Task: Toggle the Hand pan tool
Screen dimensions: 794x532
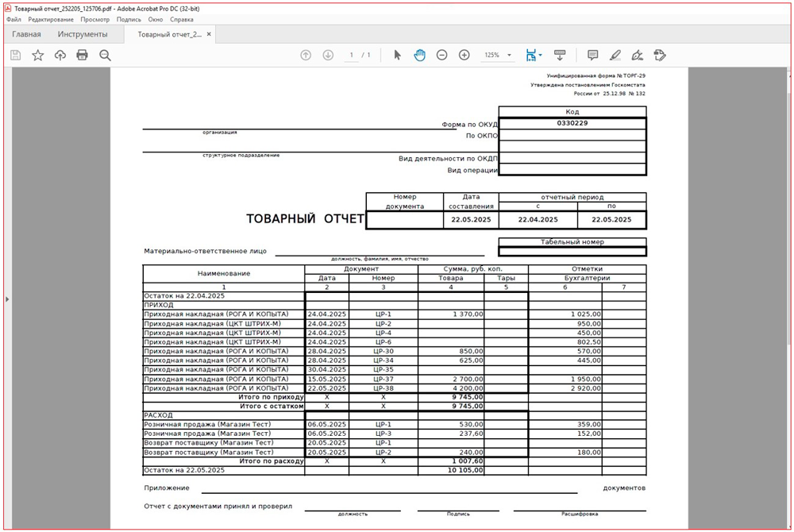Action: coord(419,55)
